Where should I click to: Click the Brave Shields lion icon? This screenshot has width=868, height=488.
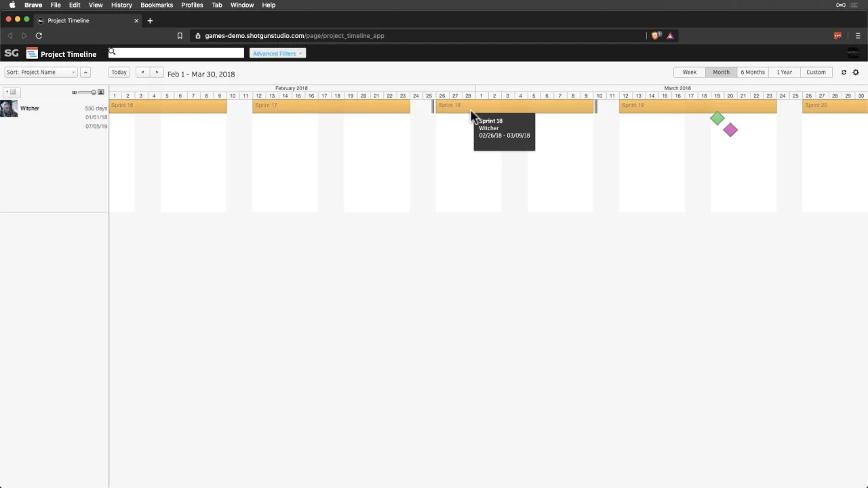[x=655, y=36]
